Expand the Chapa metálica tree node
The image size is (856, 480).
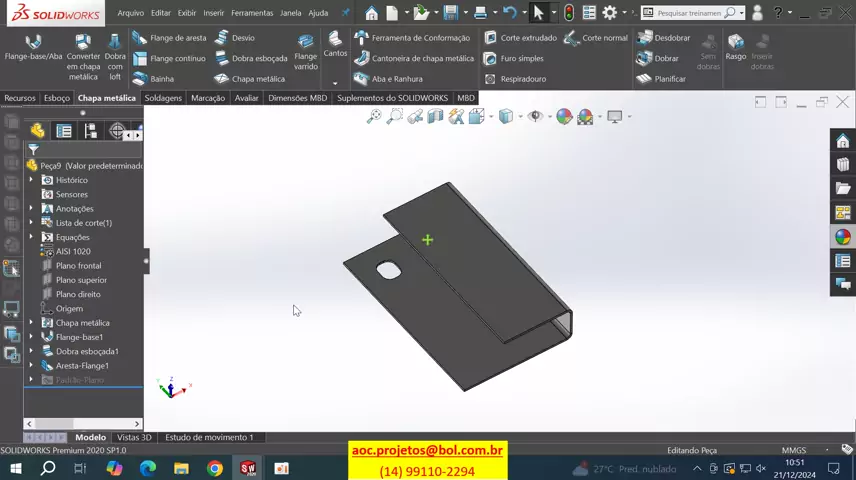coord(31,323)
